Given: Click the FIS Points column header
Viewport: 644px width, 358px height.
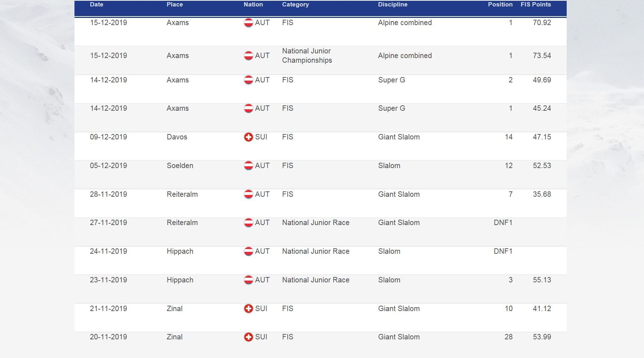Looking at the screenshot, I should pyautogui.click(x=536, y=4).
